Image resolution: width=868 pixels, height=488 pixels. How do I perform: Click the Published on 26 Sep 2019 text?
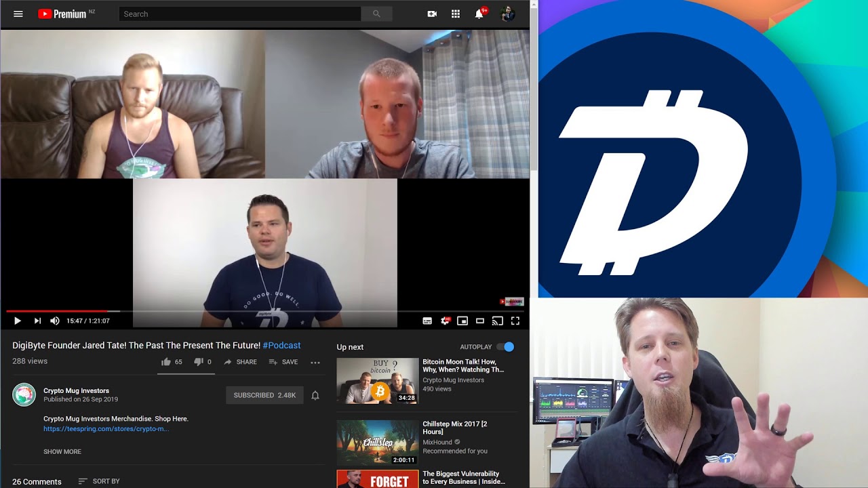(x=81, y=399)
